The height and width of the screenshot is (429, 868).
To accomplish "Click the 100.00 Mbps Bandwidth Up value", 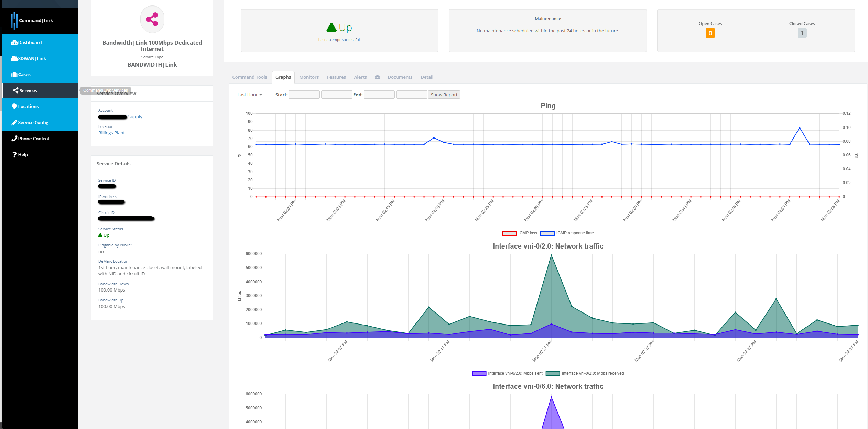I will click(x=112, y=307).
